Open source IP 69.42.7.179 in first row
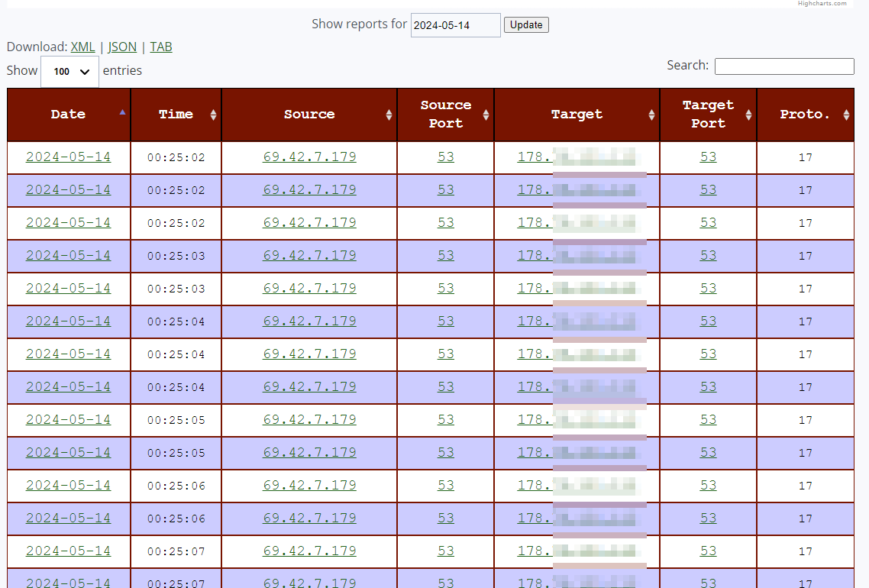The height and width of the screenshot is (588, 869). click(309, 157)
